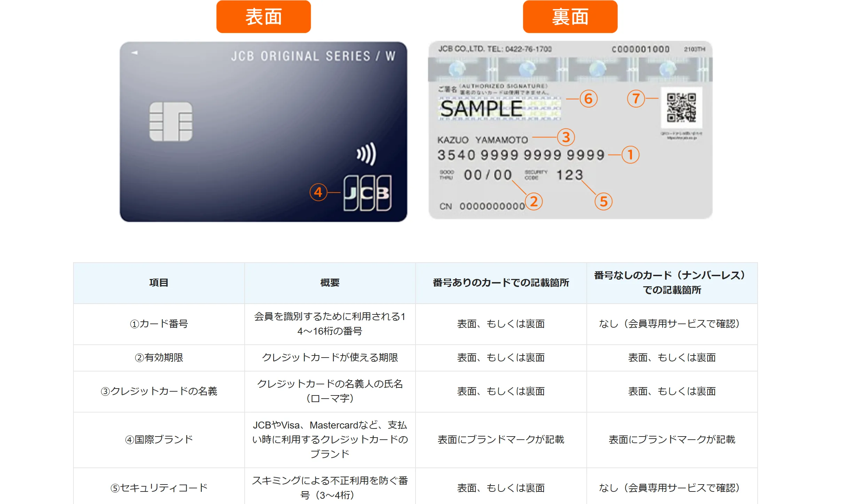
Task: Click marker ⑥ beside the signature panel
Action: (x=588, y=98)
